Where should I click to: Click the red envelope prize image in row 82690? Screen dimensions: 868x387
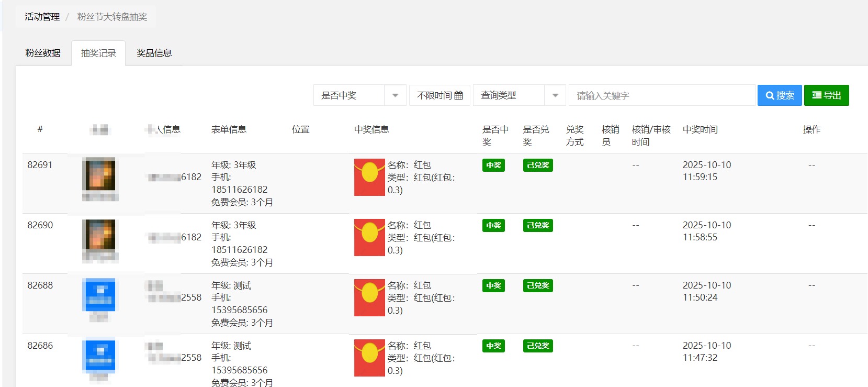pyautogui.click(x=369, y=237)
